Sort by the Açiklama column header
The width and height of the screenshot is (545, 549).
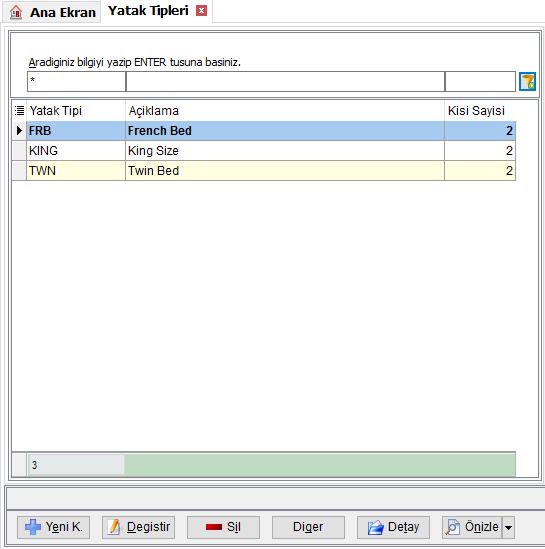pyautogui.click(x=285, y=111)
